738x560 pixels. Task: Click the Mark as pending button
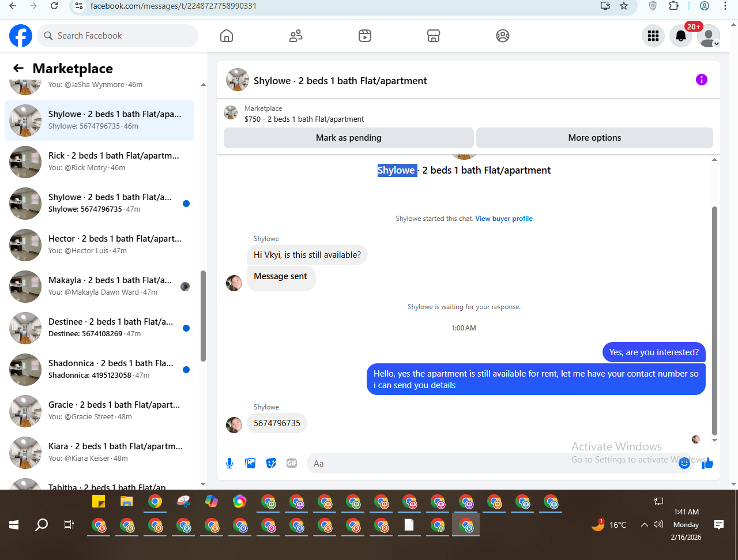[x=349, y=138]
